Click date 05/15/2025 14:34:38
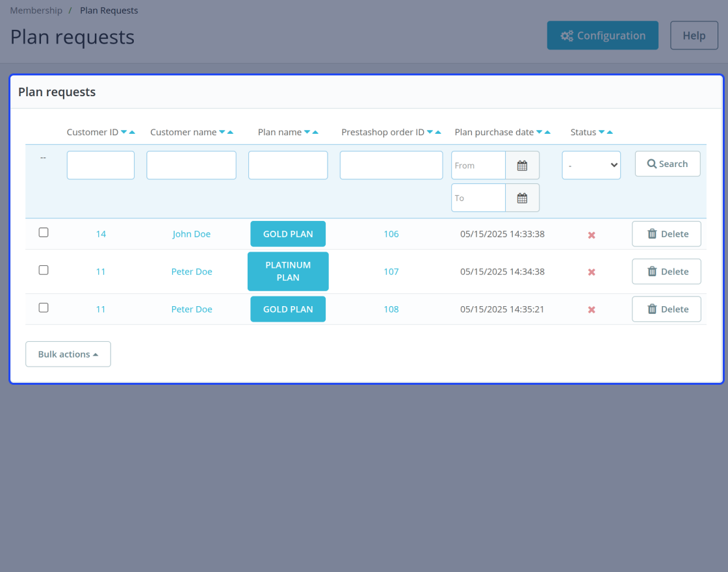The height and width of the screenshot is (572, 728). (502, 272)
